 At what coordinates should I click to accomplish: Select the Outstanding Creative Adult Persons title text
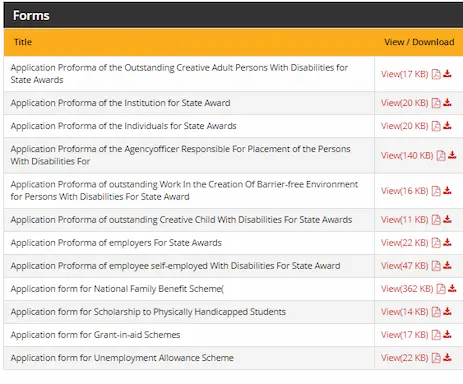point(179,74)
